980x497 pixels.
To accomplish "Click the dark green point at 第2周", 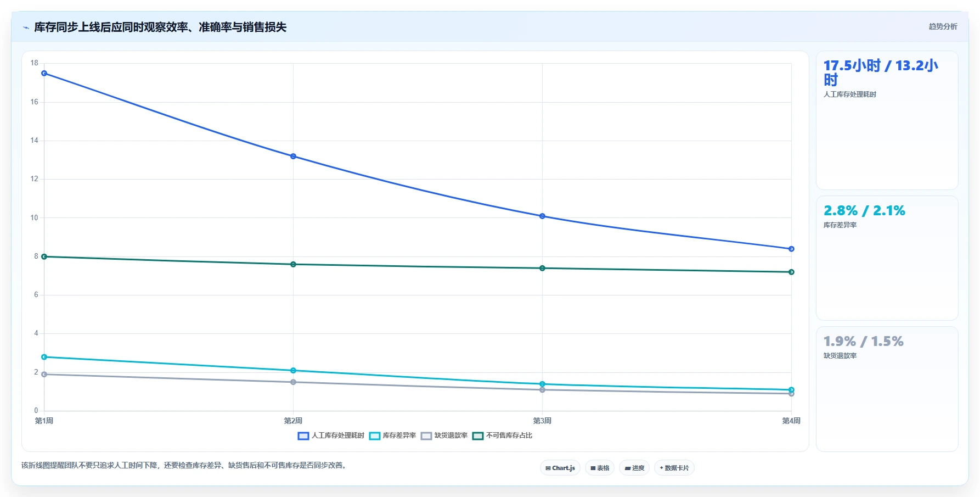I will (x=293, y=264).
